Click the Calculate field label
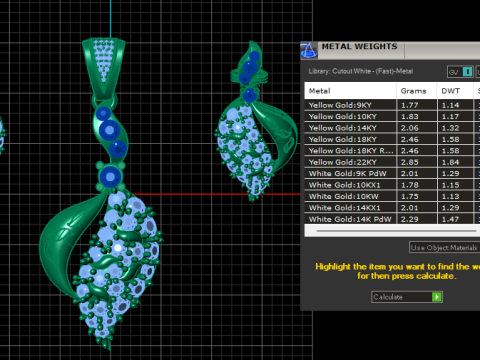Screen dimensions: 480x360 tap(388, 297)
